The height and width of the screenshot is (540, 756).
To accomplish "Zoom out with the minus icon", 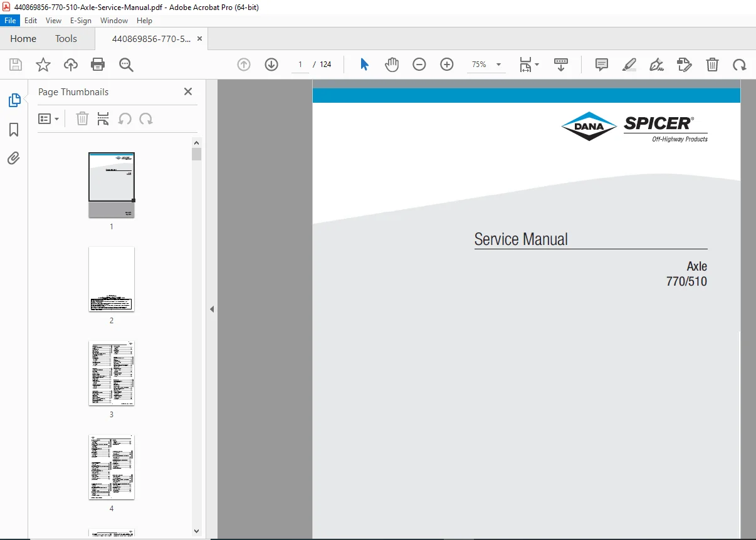I will point(419,65).
